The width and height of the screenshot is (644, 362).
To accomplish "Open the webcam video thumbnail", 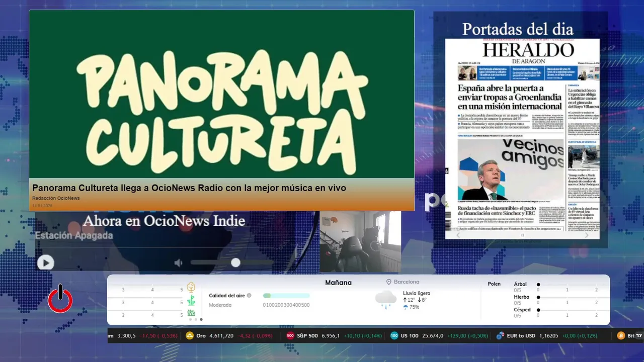I will 360,242.
